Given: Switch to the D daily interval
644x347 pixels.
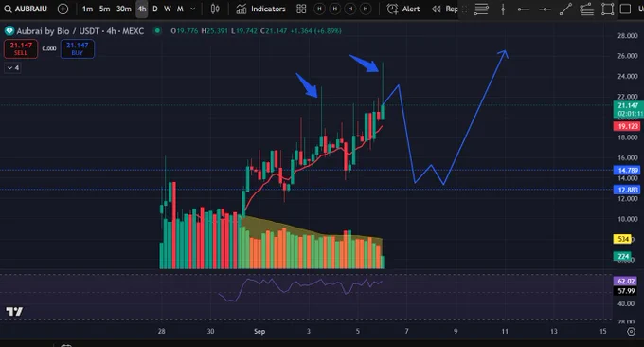Looking at the screenshot, I should 154,9.
